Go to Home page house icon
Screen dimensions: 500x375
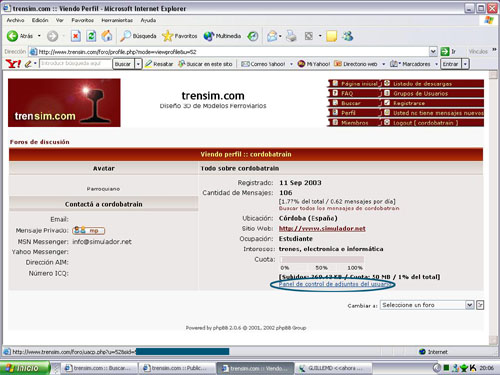(x=107, y=36)
